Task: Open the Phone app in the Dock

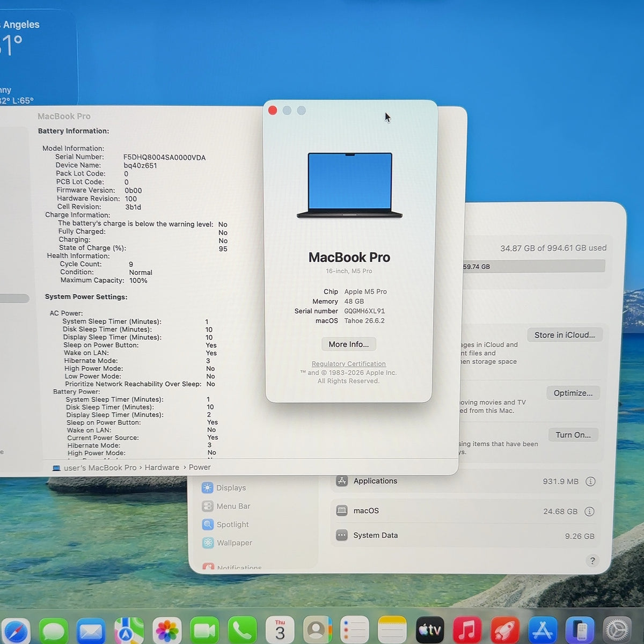Action: [x=242, y=631]
